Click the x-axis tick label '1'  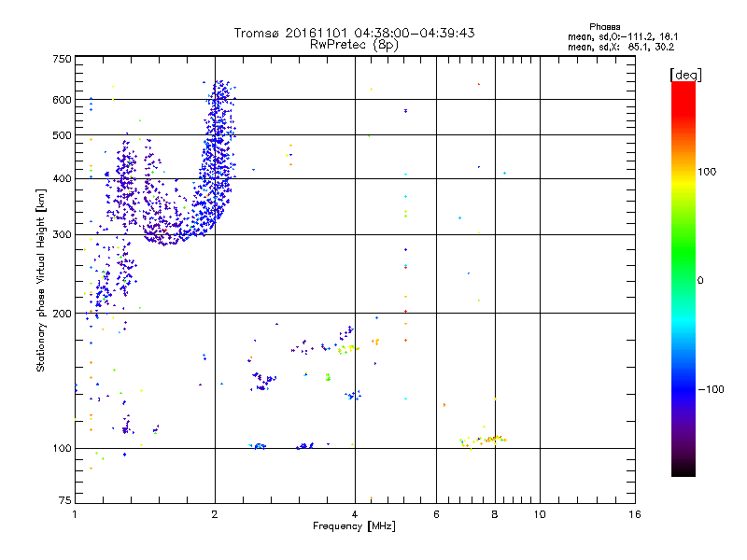coord(75,514)
